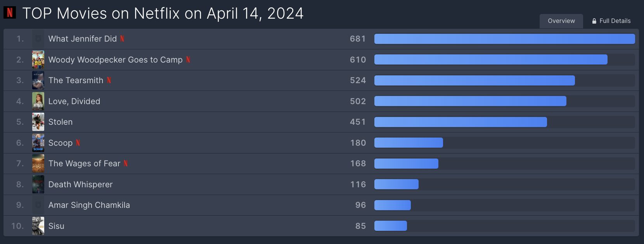644x244 pixels.
Task: Select the Sisu movie title
Action: pyautogui.click(x=56, y=226)
